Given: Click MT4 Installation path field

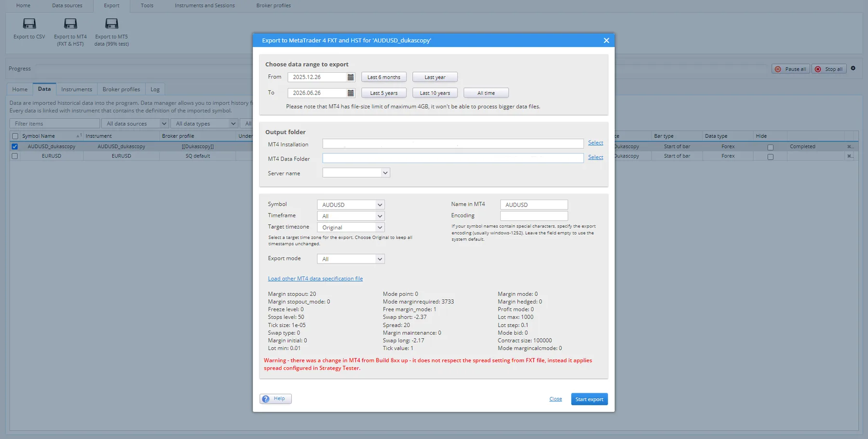Looking at the screenshot, I should pos(453,144).
